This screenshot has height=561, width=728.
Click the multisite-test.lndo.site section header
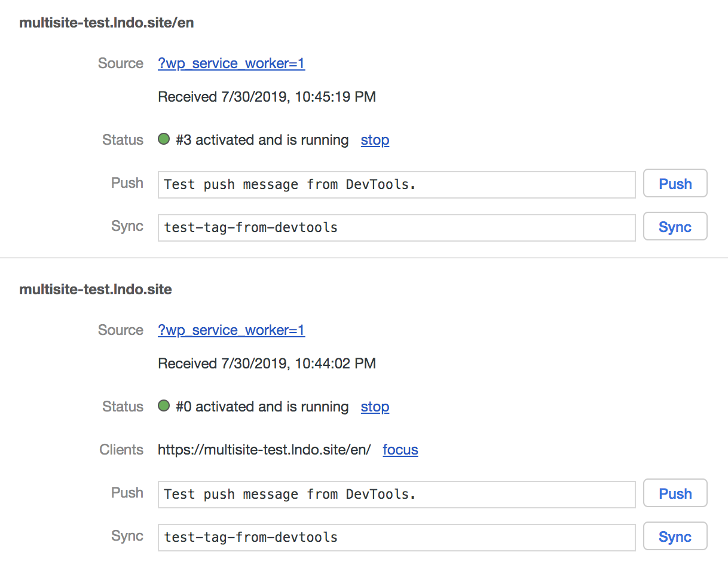(x=96, y=289)
